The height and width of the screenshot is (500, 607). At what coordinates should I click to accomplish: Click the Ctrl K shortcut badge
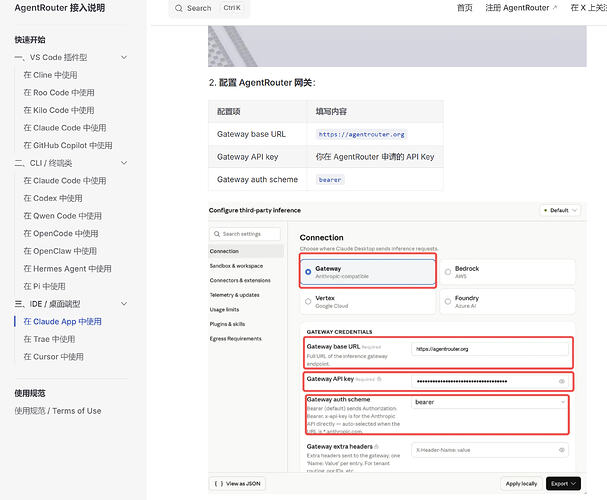[232, 8]
